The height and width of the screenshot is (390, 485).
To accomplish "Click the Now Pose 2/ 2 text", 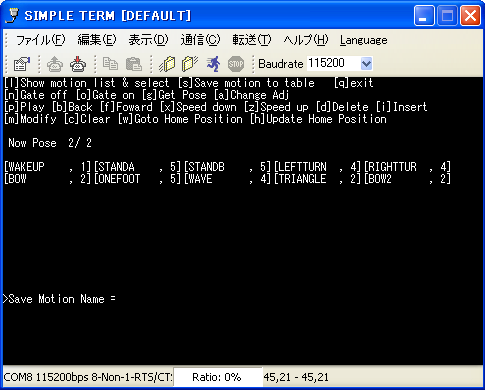I will pos(50,143).
